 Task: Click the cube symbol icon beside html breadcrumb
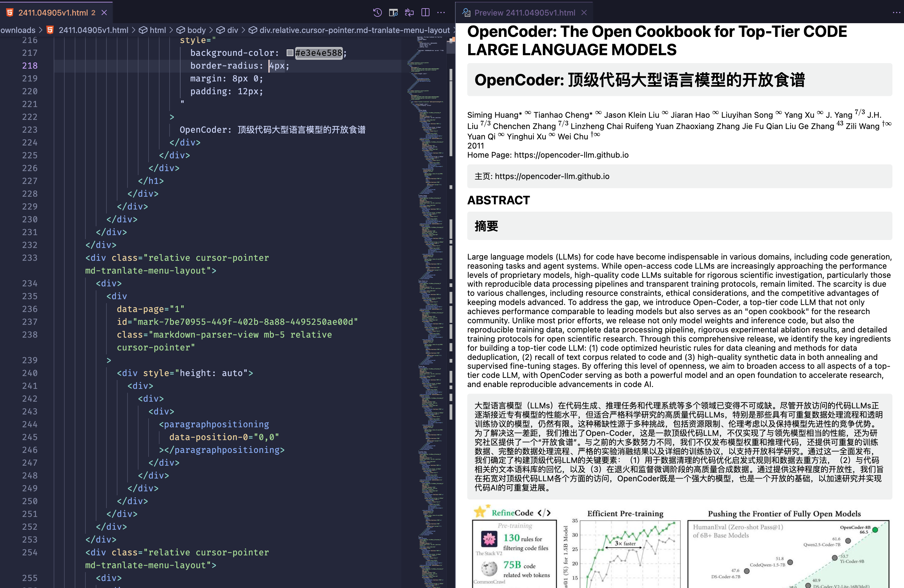[143, 30]
